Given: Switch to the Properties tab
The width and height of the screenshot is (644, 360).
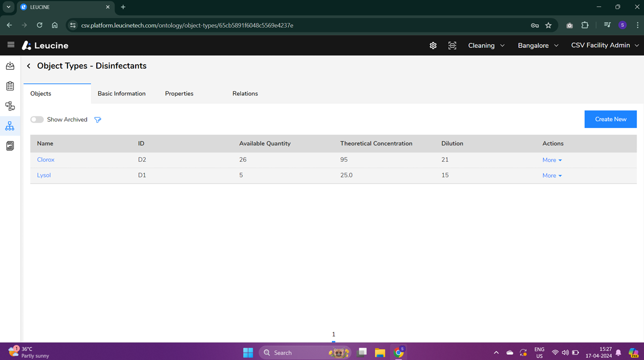Looking at the screenshot, I should point(179,94).
